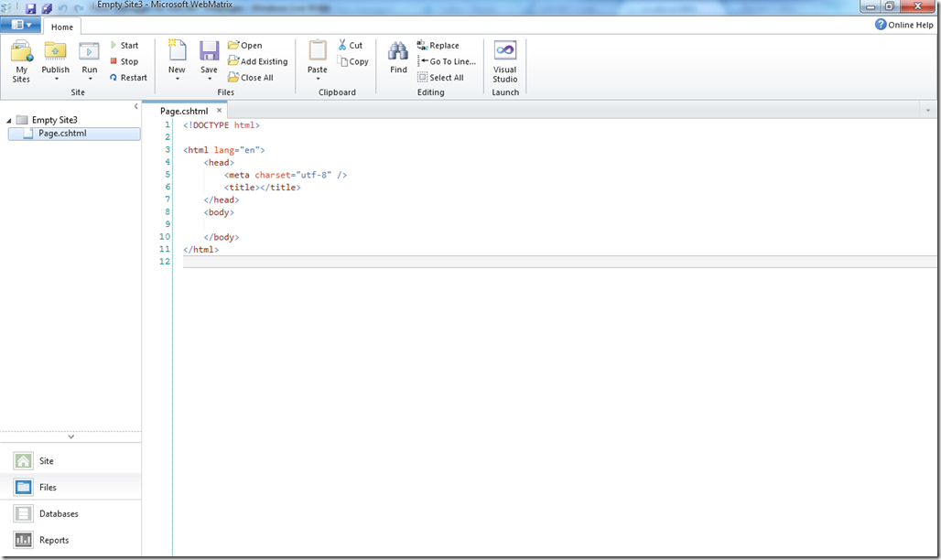This screenshot has width=941, height=560.
Task: Collapse the Empty Site3 tree node
Action: coord(9,121)
